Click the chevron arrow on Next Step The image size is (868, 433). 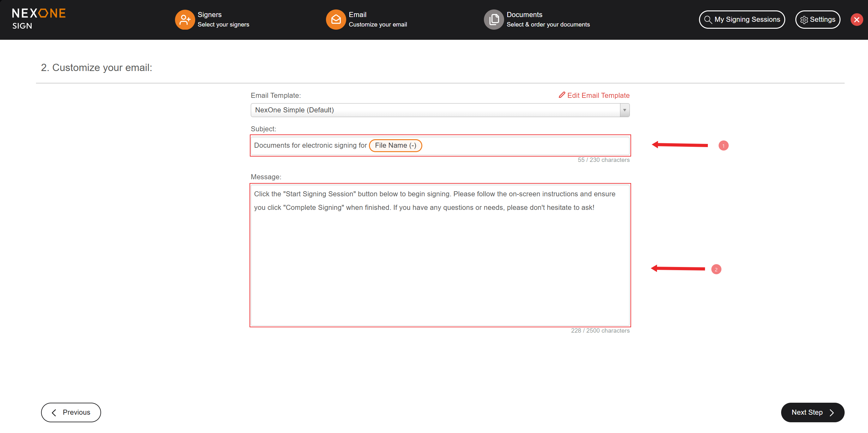pos(832,412)
